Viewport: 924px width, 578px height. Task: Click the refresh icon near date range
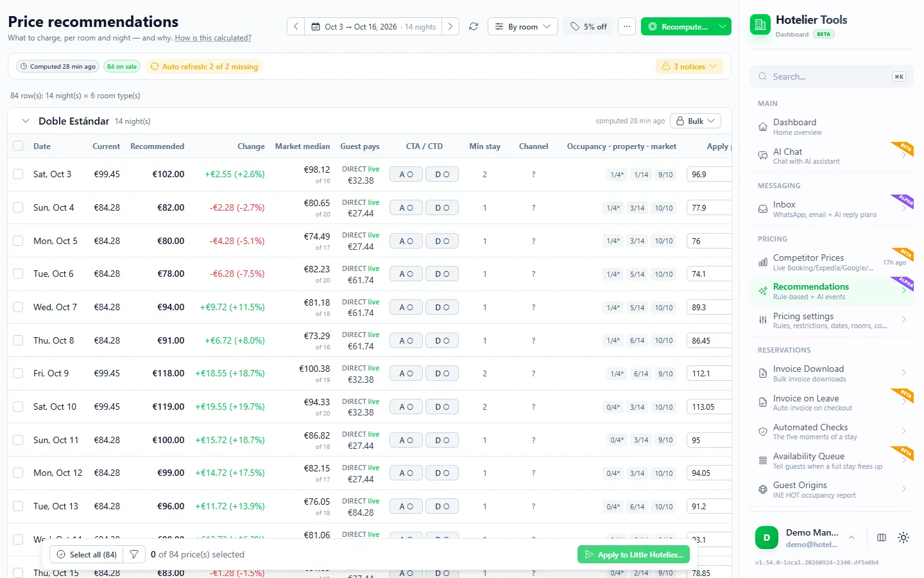474,26
